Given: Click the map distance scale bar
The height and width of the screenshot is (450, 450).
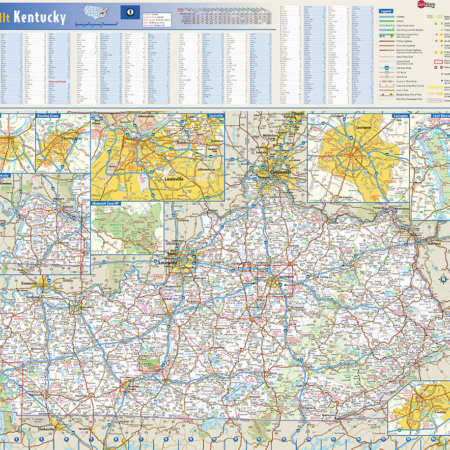Looking at the screenshot, I should tap(96, 24).
